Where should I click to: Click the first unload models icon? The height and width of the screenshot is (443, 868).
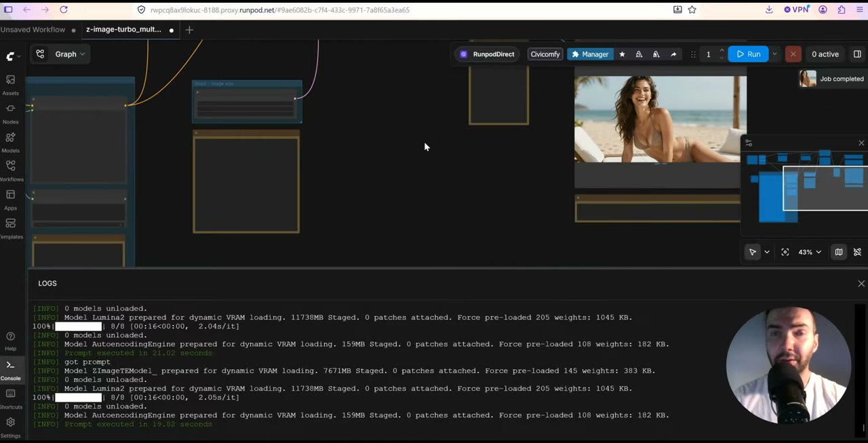(639, 54)
